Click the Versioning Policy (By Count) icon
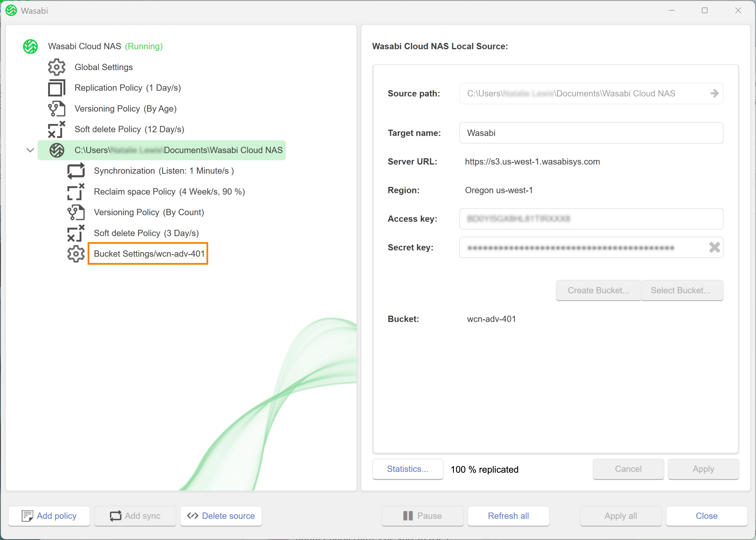Image resolution: width=756 pixels, height=540 pixels. coord(76,212)
